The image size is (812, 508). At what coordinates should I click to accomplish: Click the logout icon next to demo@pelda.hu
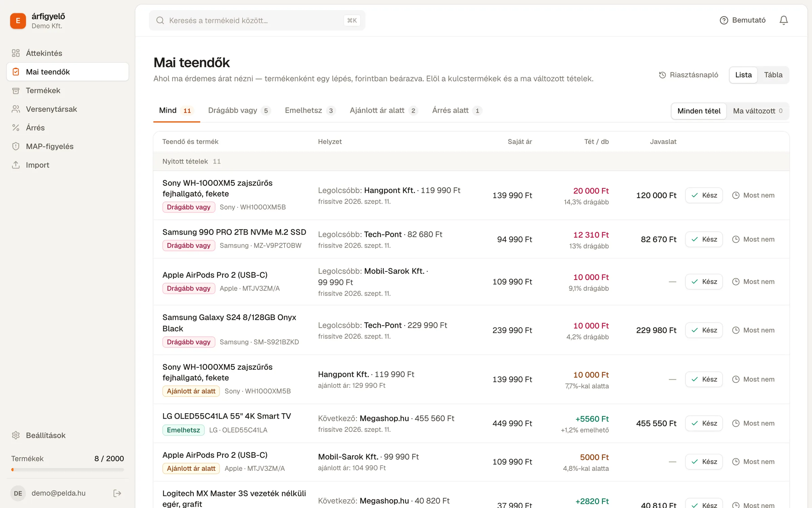pos(117,493)
